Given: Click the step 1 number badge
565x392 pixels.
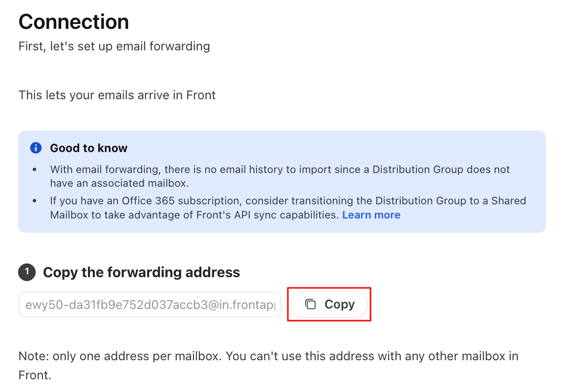Looking at the screenshot, I should click(x=27, y=272).
